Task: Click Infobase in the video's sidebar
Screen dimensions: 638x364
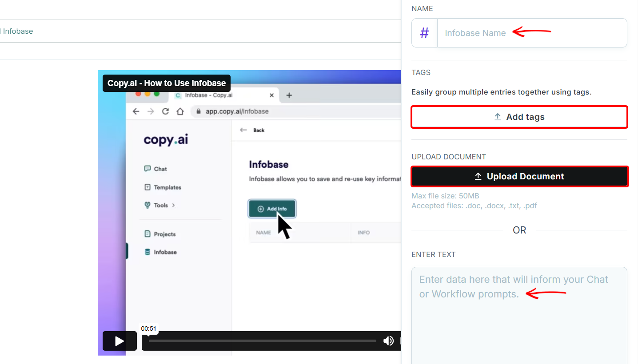Action: tap(160, 252)
